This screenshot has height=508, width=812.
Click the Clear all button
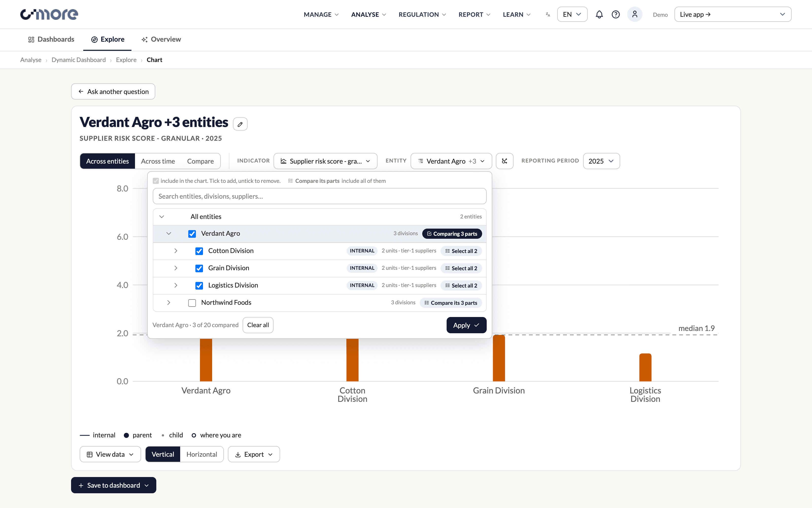(x=258, y=325)
